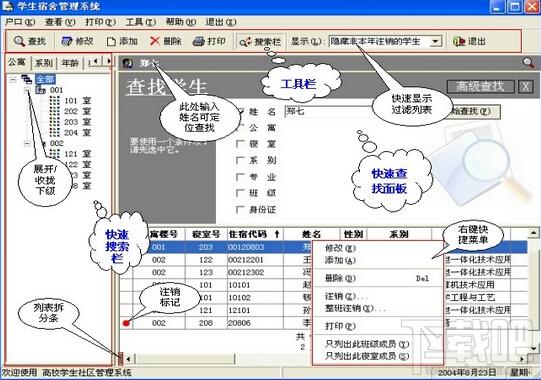Image resolution: width=541 pixels, height=380 pixels.
Task: Open the 查看 menu
Action: pyautogui.click(x=60, y=22)
